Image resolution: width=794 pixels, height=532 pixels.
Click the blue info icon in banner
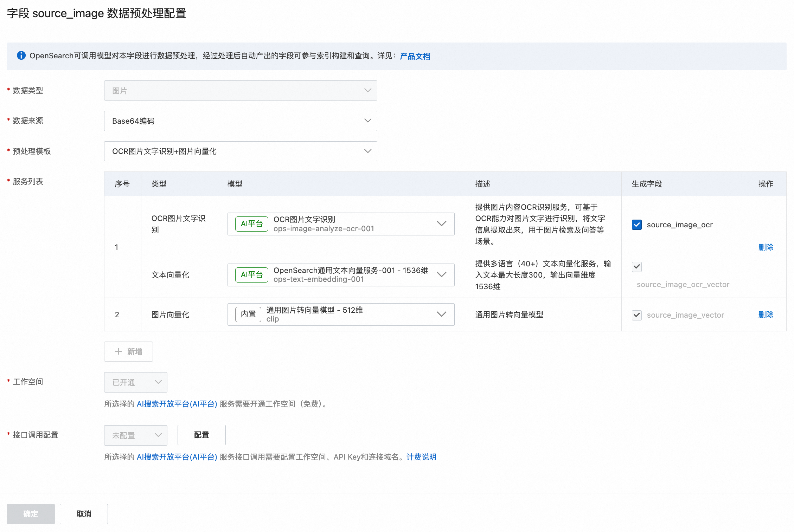click(21, 56)
